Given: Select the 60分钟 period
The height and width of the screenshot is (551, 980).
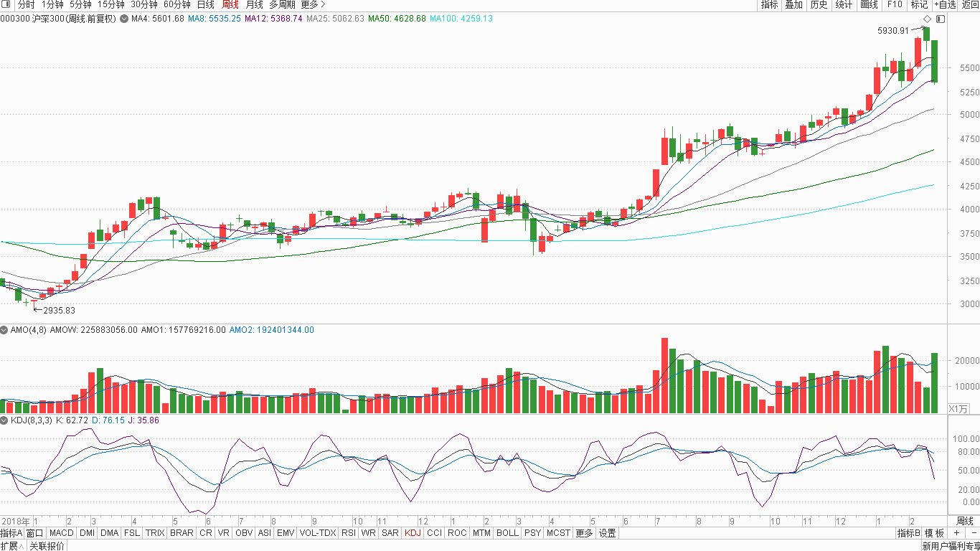Looking at the screenshot, I should 176,4.
